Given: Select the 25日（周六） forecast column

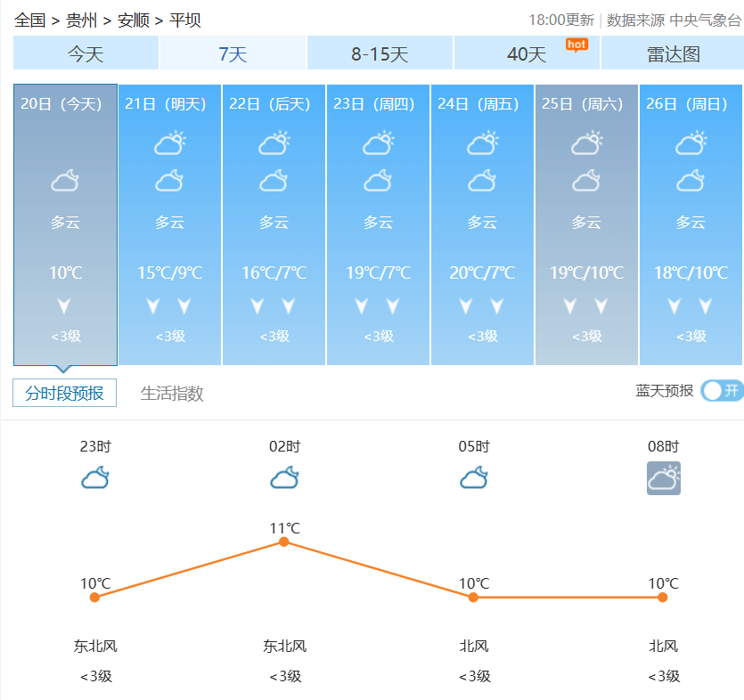Looking at the screenshot, I should pos(586,224).
